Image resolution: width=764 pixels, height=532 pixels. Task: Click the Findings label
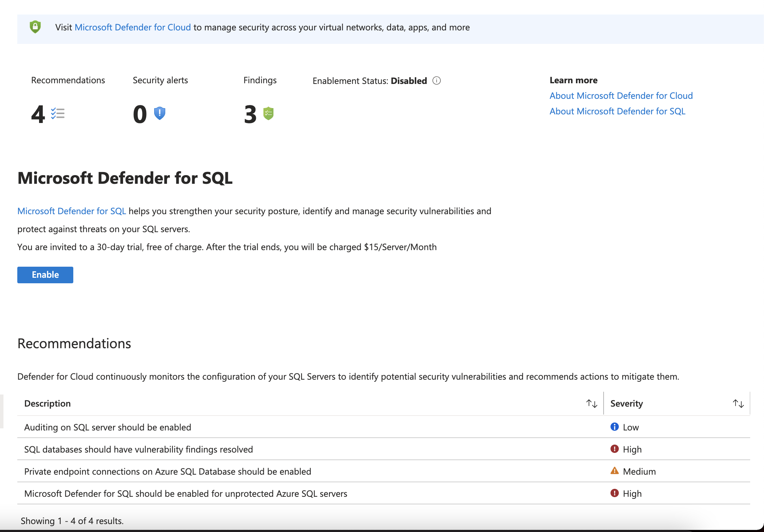point(260,80)
